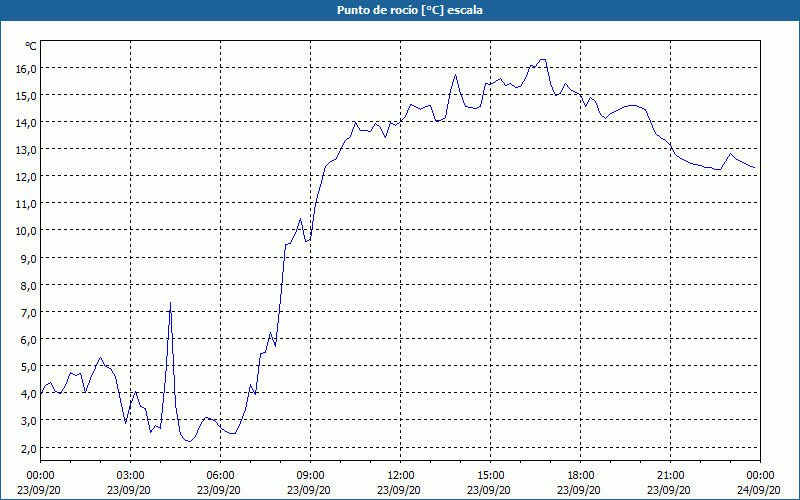Click the 8,0 y-axis label
800x500 pixels.
click(x=28, y=286)
